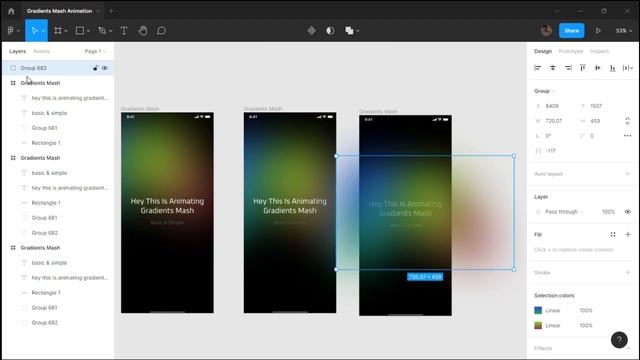This screenshot has height=360, width=640.
Task: Click the Boolean operations icon
Action: (x=349, y=31)
